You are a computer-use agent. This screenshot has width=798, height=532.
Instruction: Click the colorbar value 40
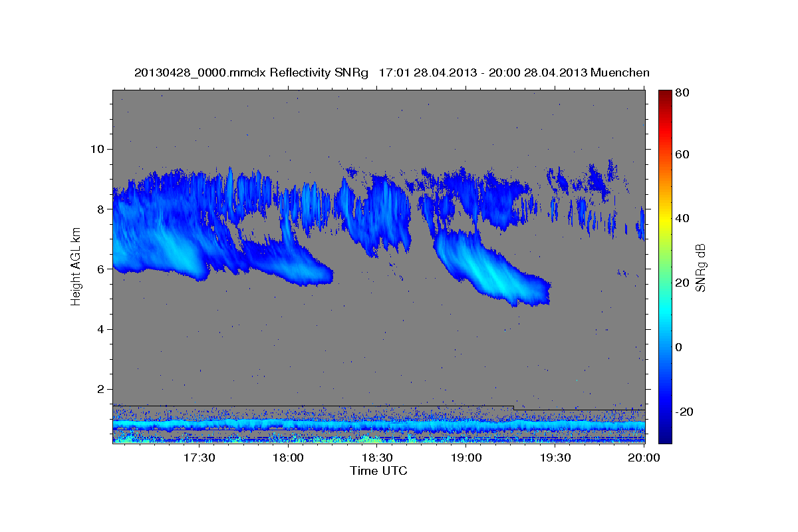click(682, 218)
